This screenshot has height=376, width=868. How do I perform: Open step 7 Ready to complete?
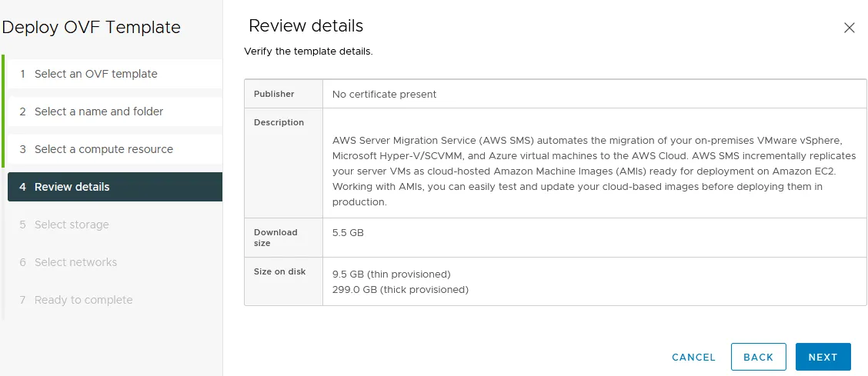pos(83,300)
